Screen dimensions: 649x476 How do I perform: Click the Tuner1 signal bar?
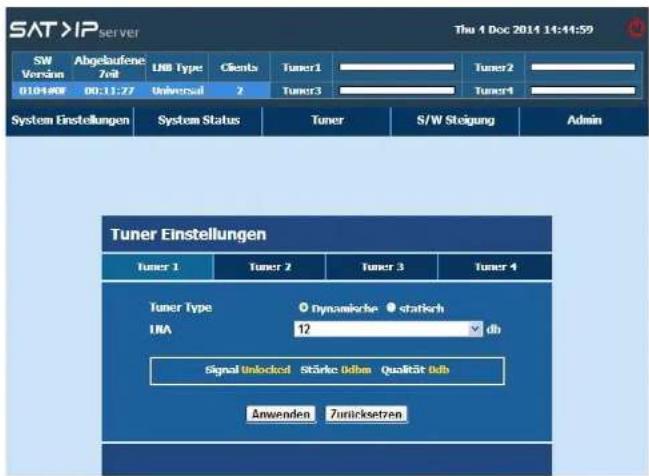point(397,67)
